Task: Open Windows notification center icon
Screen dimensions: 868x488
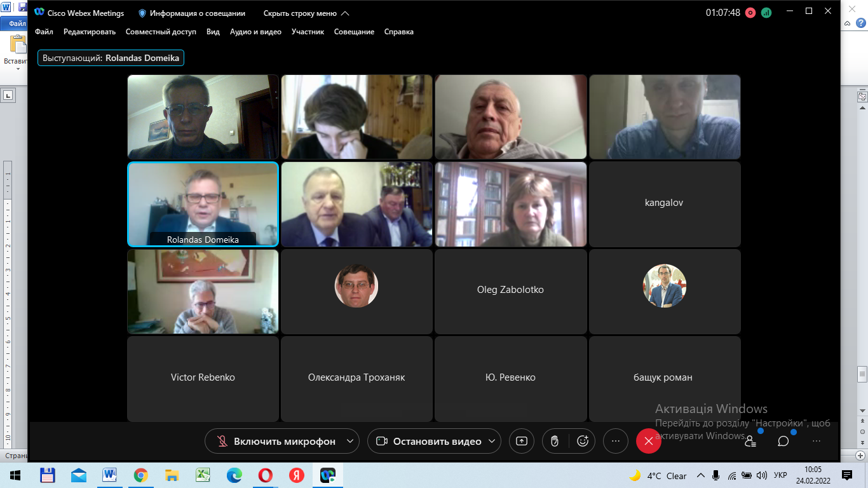Action: (847, 475)
